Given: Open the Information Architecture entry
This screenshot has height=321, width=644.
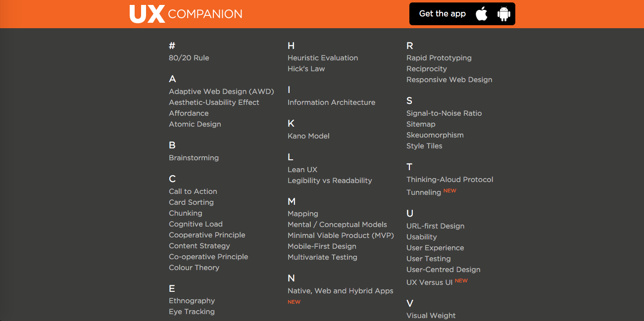Looking at the screenshot, I should (x=331, y=102).
